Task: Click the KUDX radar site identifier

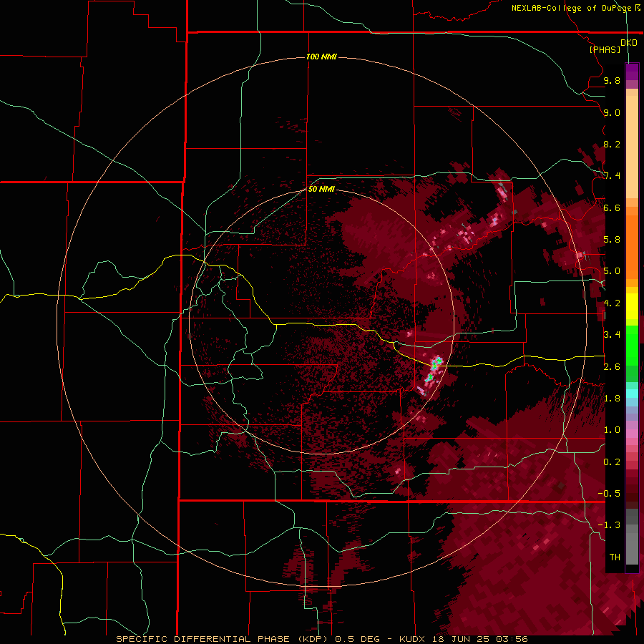Action: pos(412,639)
